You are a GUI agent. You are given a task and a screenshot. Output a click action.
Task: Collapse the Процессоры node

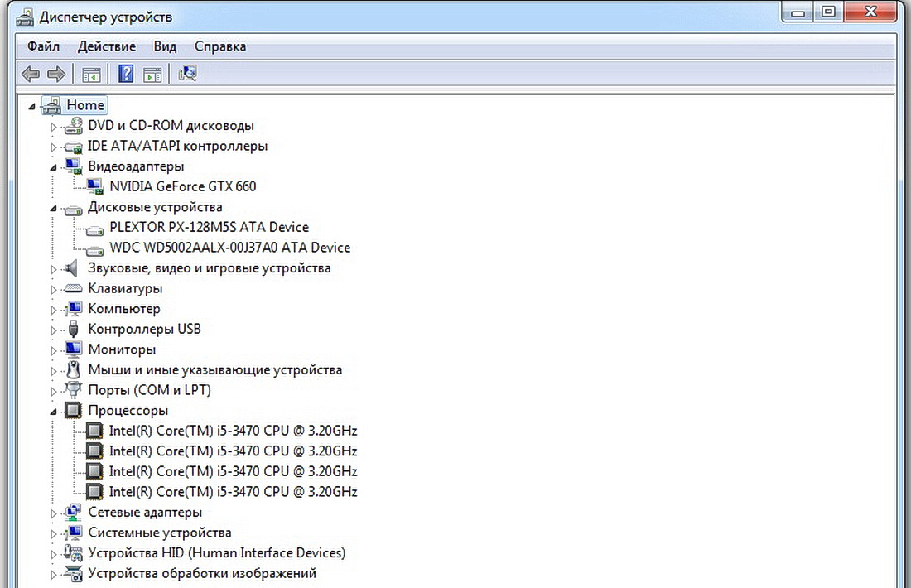[x=54, y=412]
